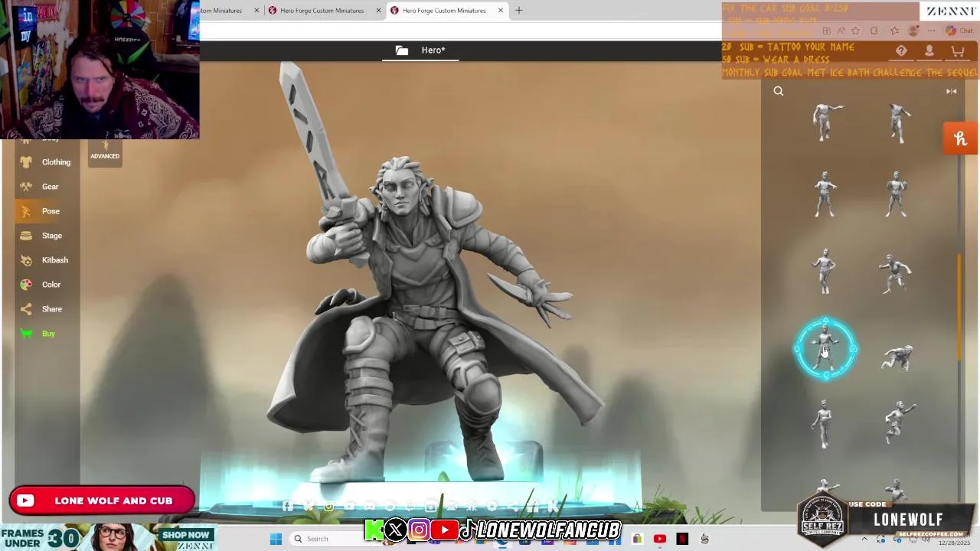Screen dimensions: 980x551
Task: Open the browser favorites list icon
Action: point(894,31)
